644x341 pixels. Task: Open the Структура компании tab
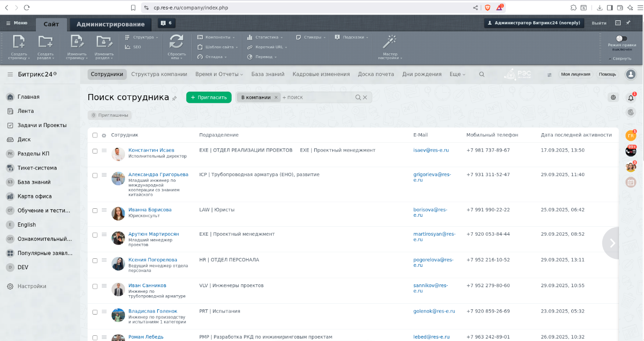coord(159,74)
